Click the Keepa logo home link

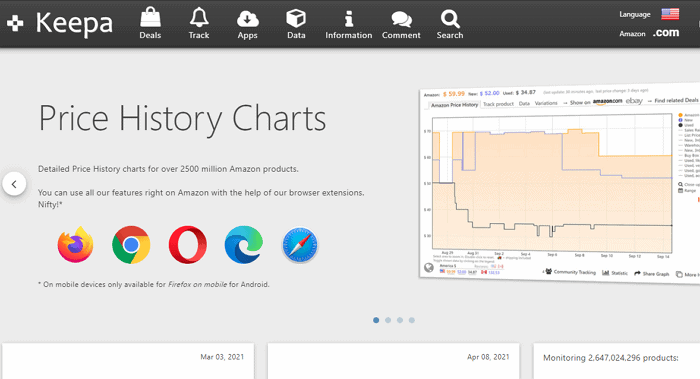(x=60, y=23)
